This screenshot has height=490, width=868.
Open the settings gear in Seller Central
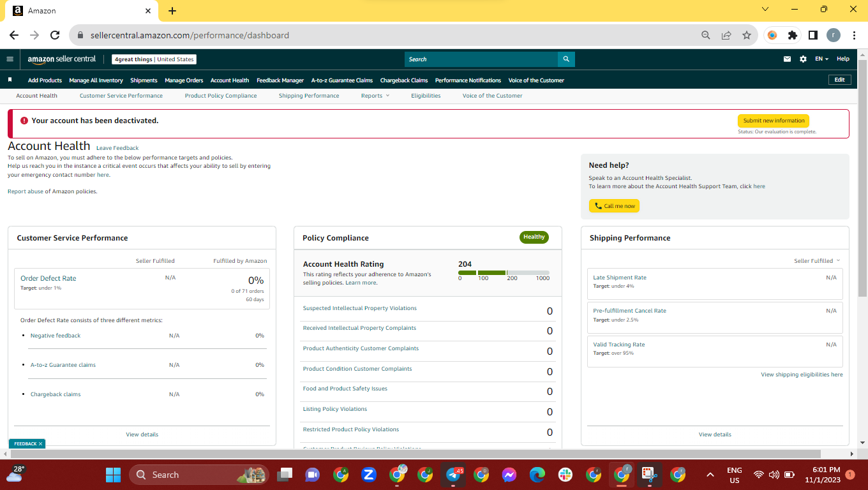click(x=803, y=59)
